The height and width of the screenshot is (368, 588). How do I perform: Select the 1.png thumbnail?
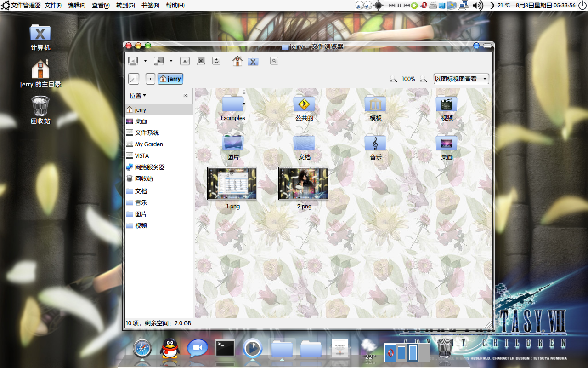pyautogui.click(x=232, y=184)
